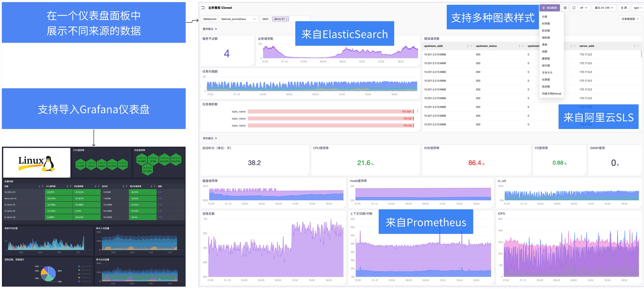Image resolution: width=644 pixels, height=289 pixels.
Task: Filter the 根分区使用率 column
Action: point(155,186)
